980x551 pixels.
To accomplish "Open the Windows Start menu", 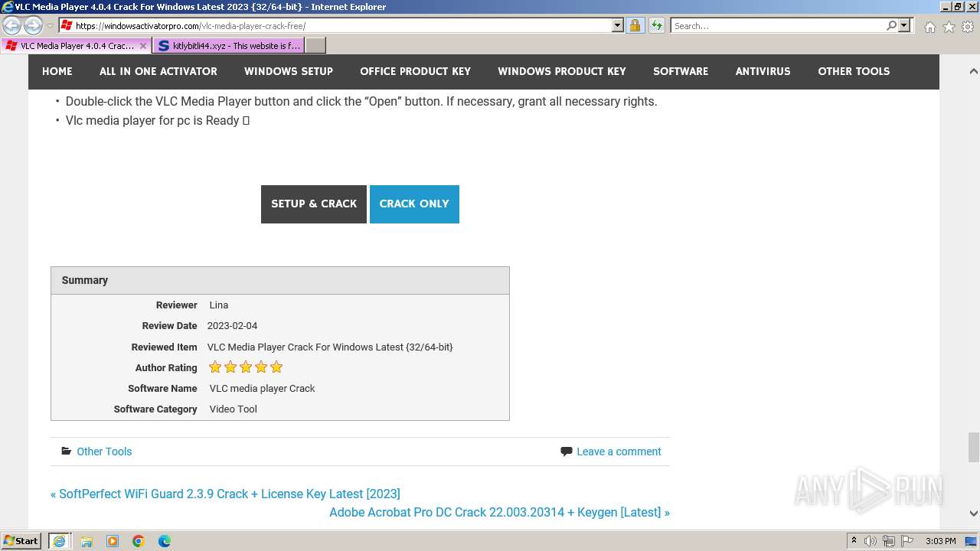I will point(21,541).
